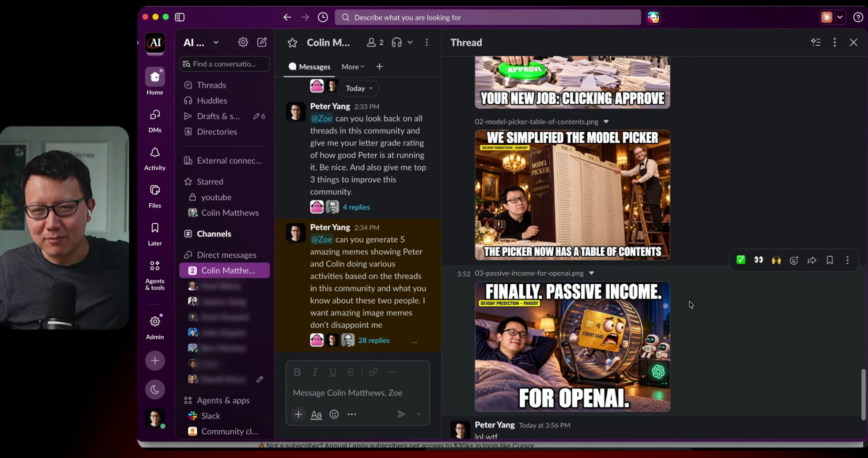Open Drafts & sent
Screen dimensions: 868x458
pos(218,116)
